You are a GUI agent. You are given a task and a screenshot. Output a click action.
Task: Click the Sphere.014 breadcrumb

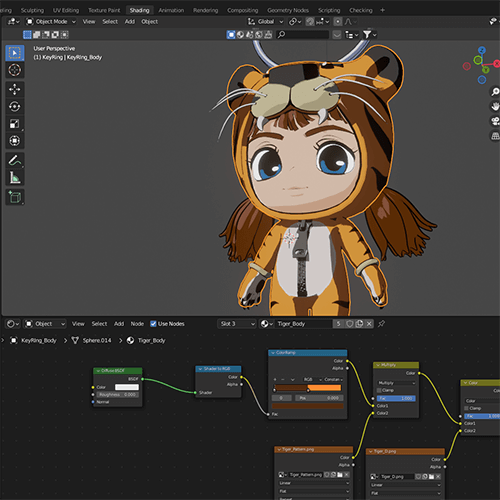97,340
